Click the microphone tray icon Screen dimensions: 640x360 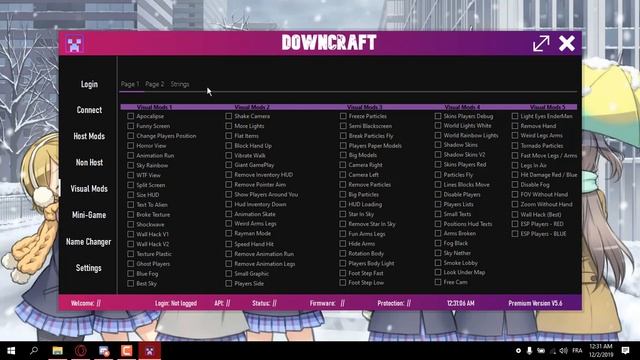(x=529, y=351)
